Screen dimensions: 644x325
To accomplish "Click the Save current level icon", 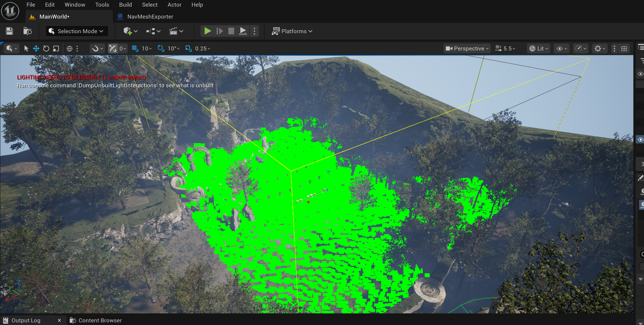I will point(9,31).
